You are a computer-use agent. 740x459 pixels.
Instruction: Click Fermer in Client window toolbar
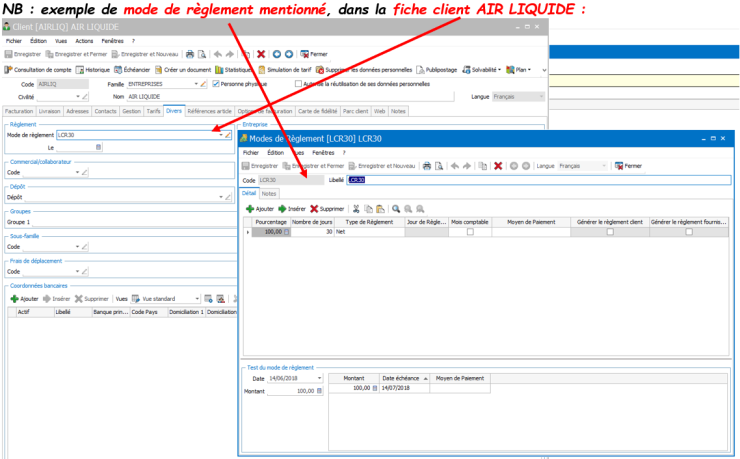pyautogui.click(x=314, y=54)
